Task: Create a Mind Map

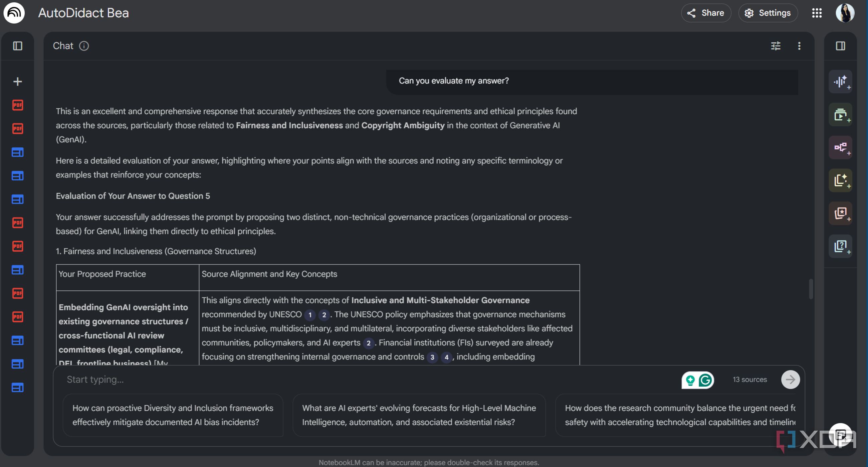Action: point(840,147)
